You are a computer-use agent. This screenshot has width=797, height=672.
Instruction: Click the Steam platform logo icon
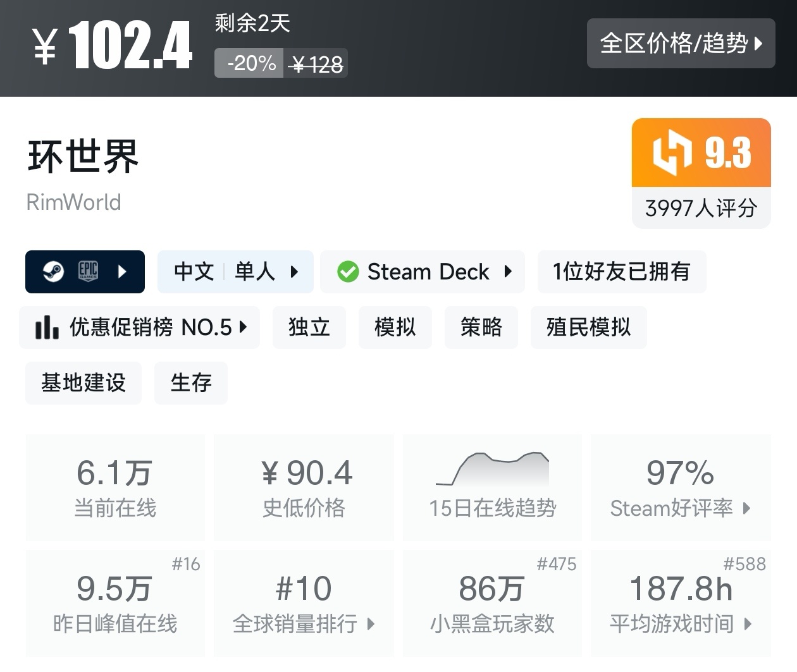click(53, 272)
